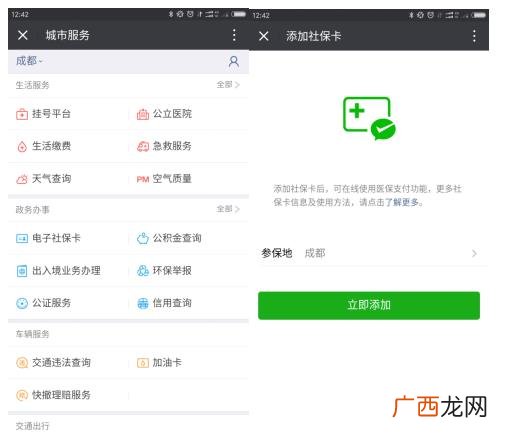Close the 添加社保卡 page with X icon
Viewport: 522px width, 435px height.
point(263,36)
